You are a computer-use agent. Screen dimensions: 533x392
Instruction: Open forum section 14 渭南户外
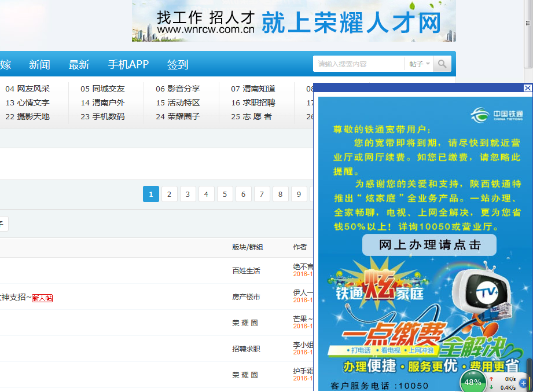point(102,102)
